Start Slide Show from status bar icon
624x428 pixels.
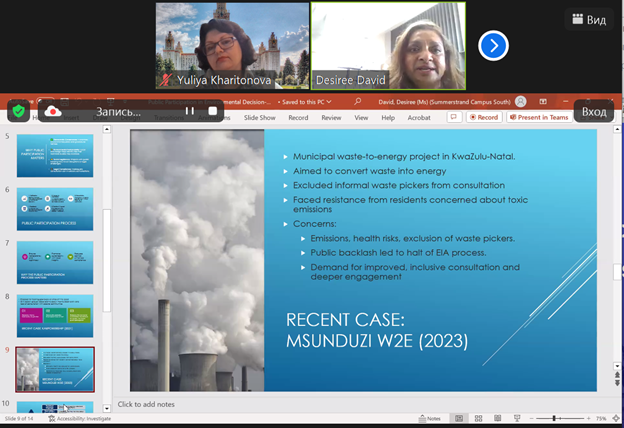pos(517,418)
